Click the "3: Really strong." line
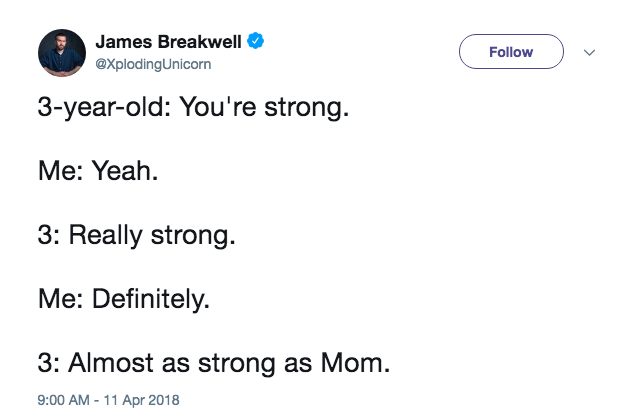This screenshot has width=632, height=417. (x=137, y=235)
